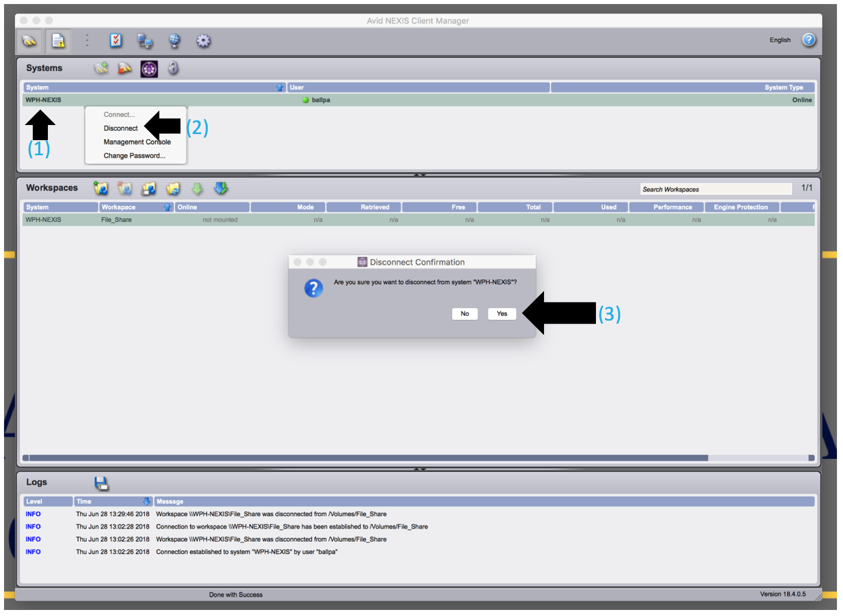
Task: Open the English language selector
Action: click(x=779, y=40)
